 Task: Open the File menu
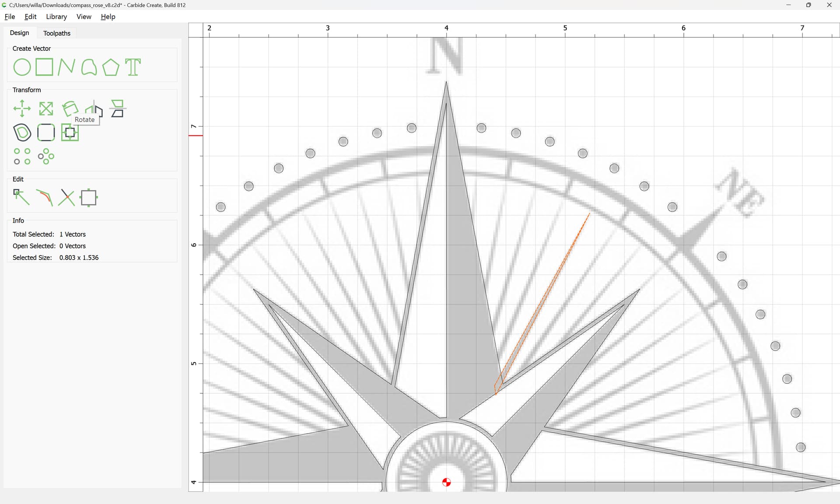[10, 17]
